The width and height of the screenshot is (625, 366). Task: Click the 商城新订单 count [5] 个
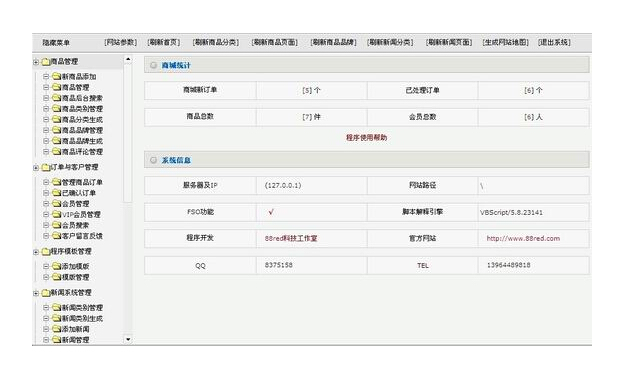point(311,91)
